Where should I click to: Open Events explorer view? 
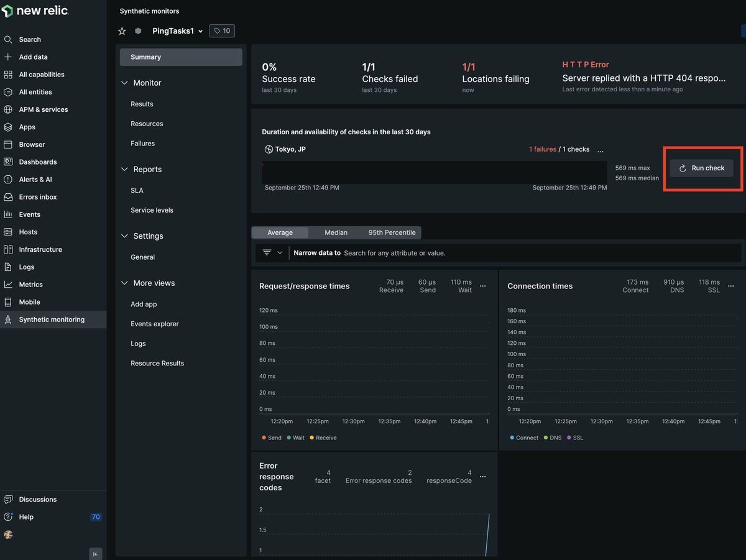(154, 324)
